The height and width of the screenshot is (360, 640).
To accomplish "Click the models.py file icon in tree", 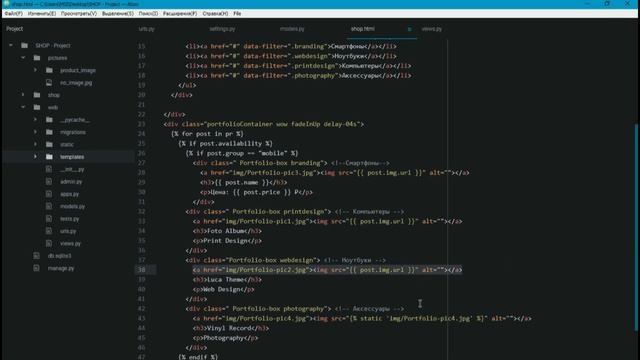I will click(x=49, y=206).
